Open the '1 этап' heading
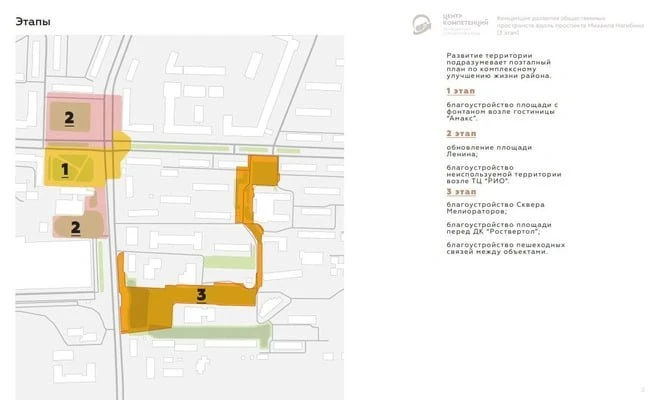Image resolution: width=656 pixels, height=400 pixels. tap(461, 91)
